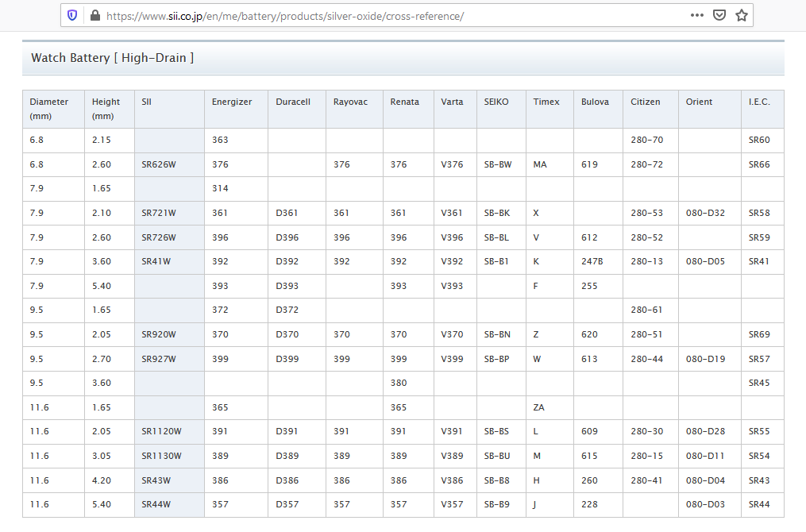Click the SB-BW cell in SEIKO column
The height and width of the screenshot is (532, 806).
click(x=498, y=164)
